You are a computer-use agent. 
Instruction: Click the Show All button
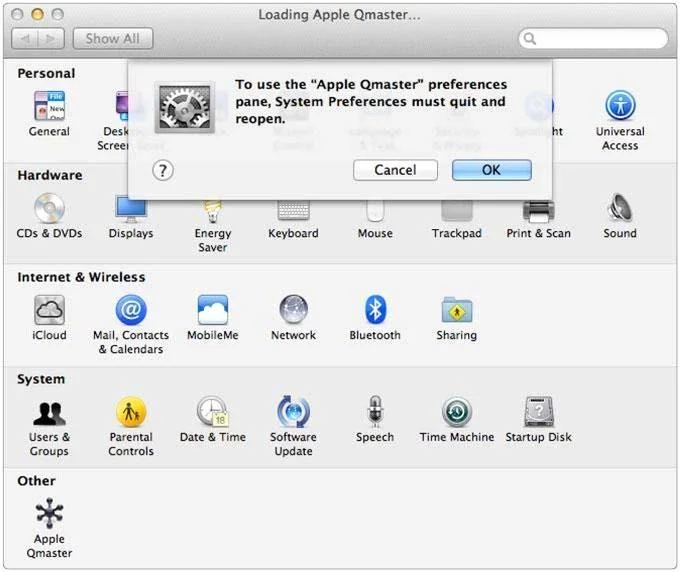(x=113, y=39)
